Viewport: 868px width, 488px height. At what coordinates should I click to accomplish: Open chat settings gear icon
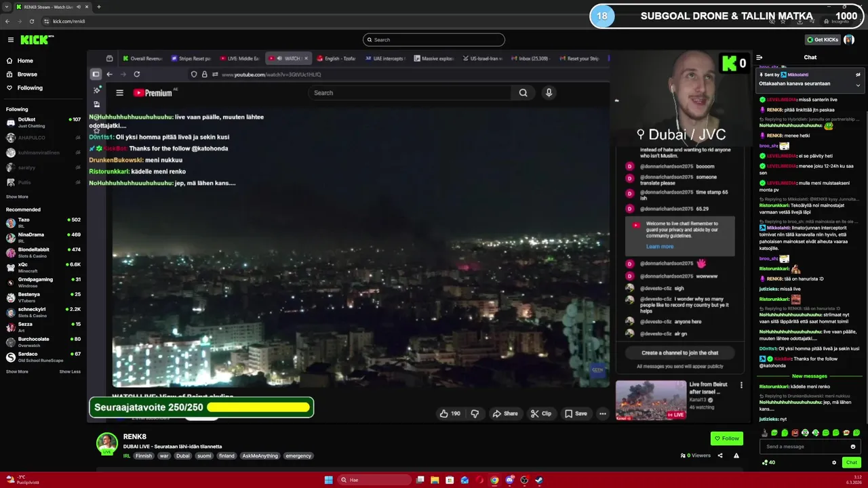(834, 463)
